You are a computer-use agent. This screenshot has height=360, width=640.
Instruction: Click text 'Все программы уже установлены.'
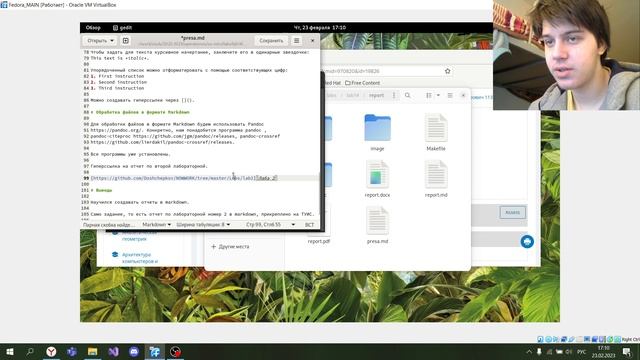pos(130,154)
